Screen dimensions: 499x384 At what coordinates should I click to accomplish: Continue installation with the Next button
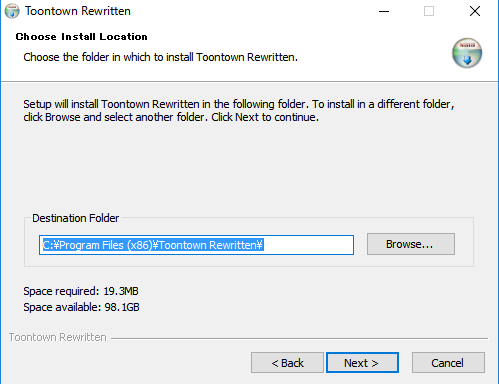pos(362,363)
